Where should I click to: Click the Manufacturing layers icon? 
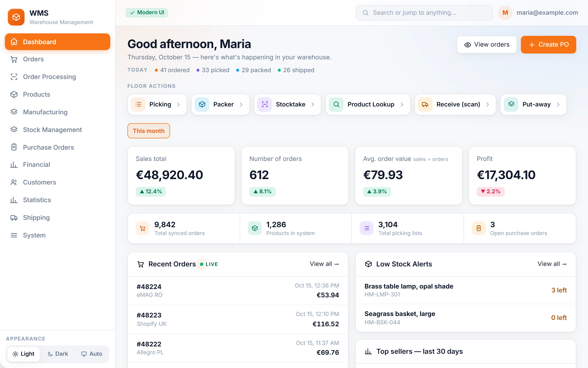(14, 112)
